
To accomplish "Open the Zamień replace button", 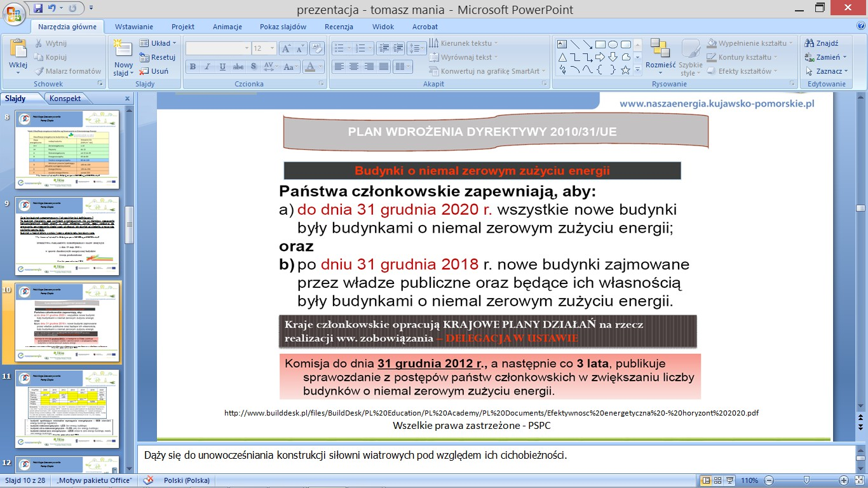I will click(x=825, y=57).
